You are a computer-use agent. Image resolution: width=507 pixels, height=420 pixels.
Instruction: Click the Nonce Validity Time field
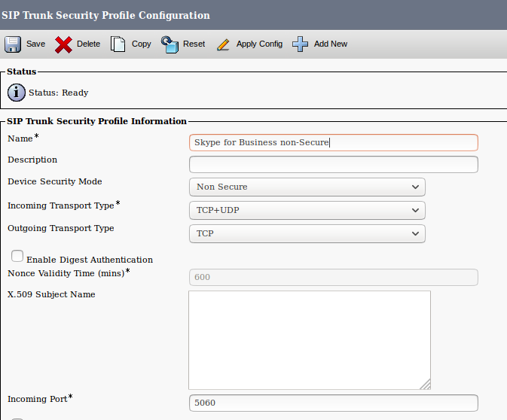click(334, 277)
